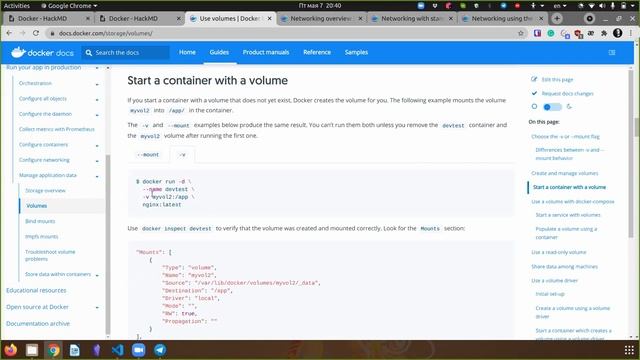640x360 pixels.
Task: Click the URL address bar
Action: pyautogui.click(x=286, y=33)
